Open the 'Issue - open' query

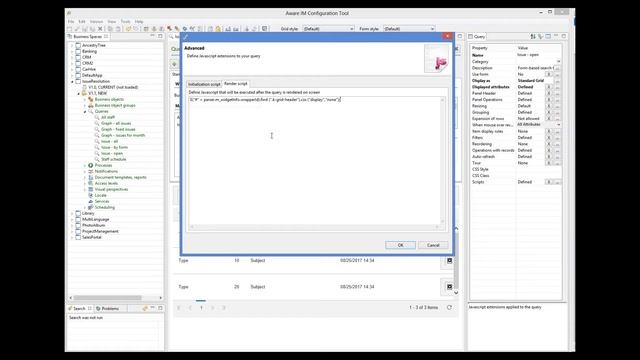pos(112,153)
